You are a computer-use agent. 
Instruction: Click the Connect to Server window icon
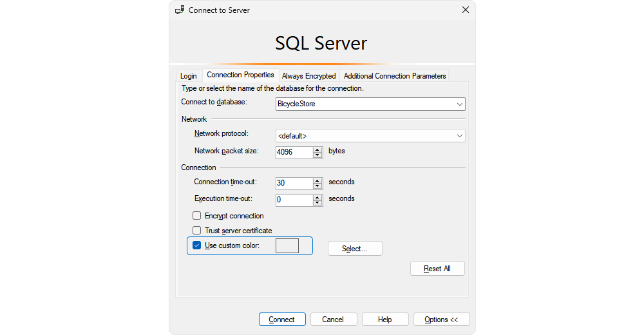pyautogui.click(x=180, y=10)
